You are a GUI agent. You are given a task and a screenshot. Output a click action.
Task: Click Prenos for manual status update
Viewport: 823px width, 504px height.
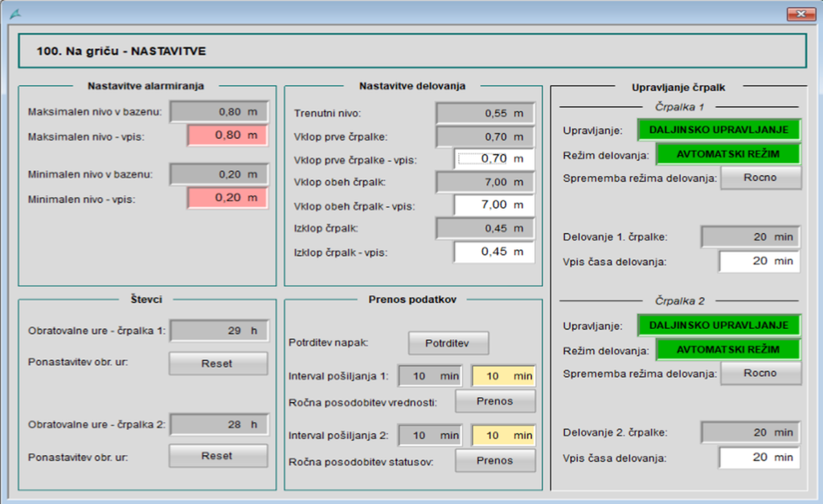[495, 461]
